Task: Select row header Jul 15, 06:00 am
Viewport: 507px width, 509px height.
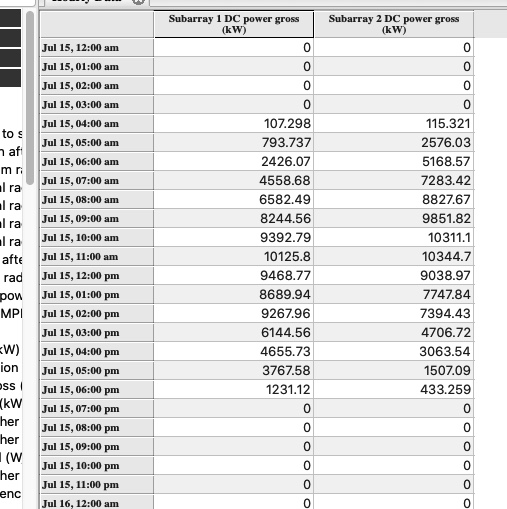Action: [x=97, y=162]
